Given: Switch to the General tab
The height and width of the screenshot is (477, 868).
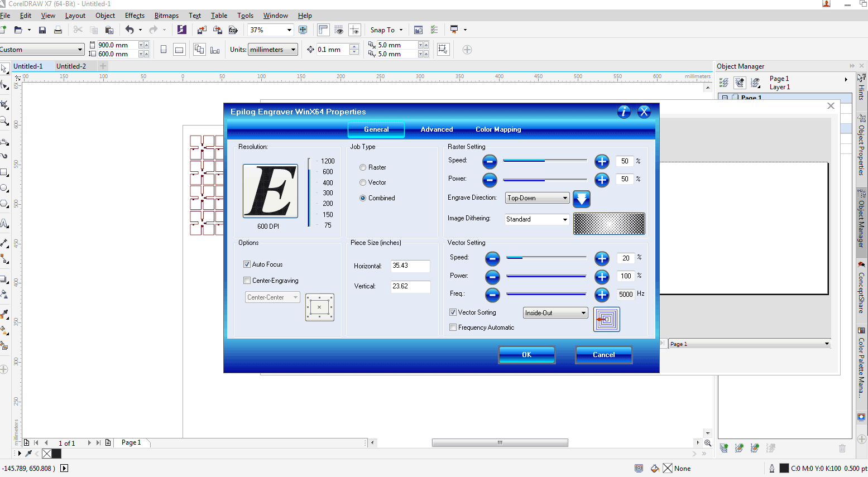Looking at the screenshot, I should (376, 129).
